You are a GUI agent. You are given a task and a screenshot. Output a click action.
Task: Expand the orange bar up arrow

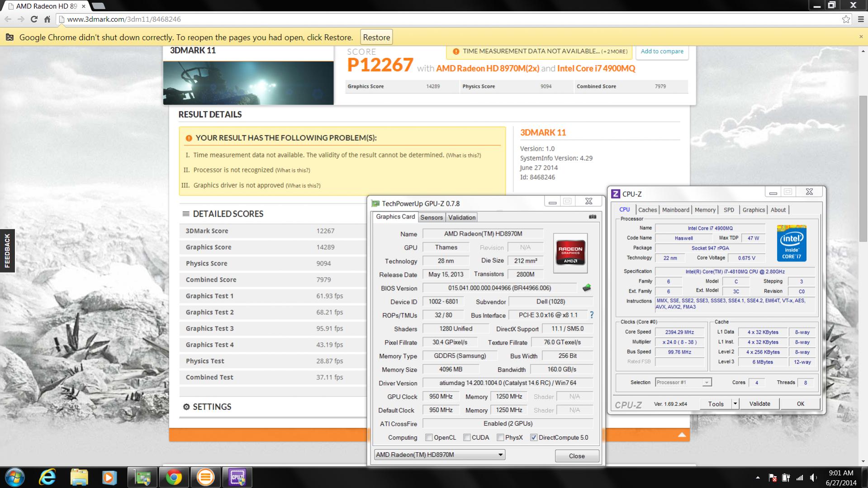tap(682, 435)
